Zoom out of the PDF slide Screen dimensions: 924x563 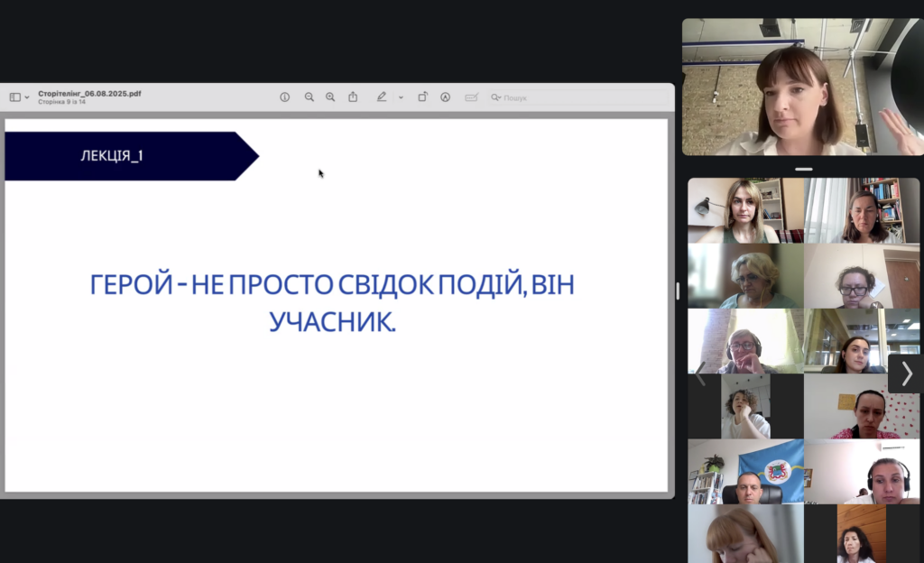310,97
